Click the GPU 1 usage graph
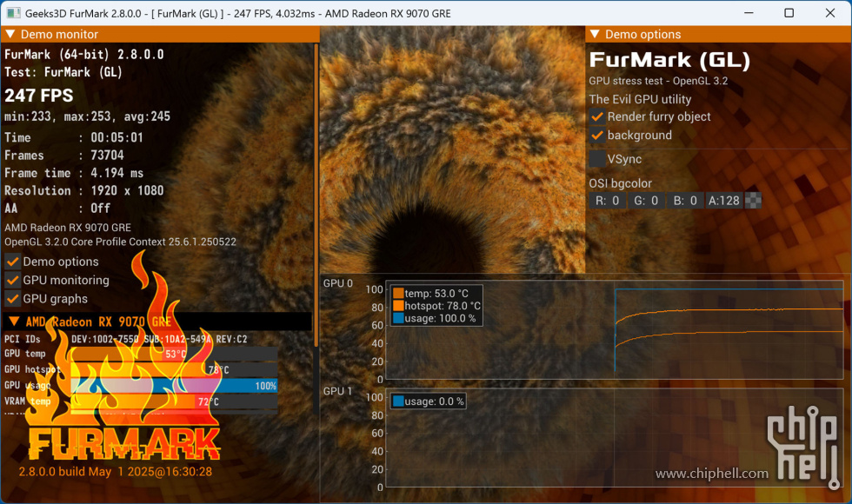Viewport: 852px width, 504px height. tap(614, 438)
